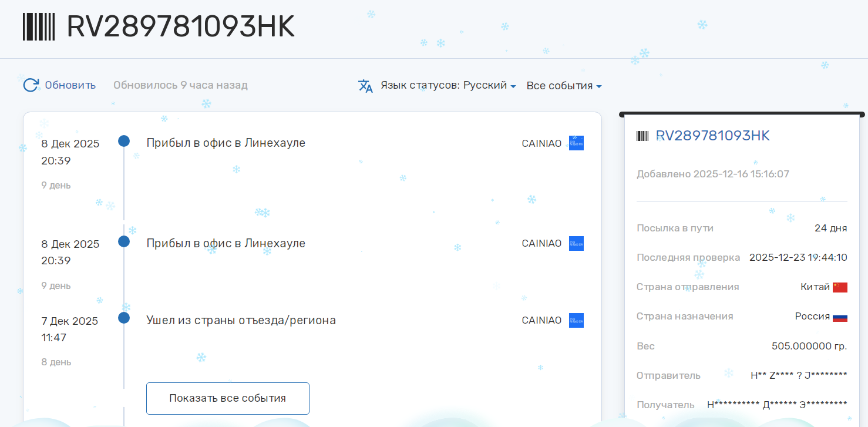Click the CAINIAO logo on the topmost event

click(x=576, y=143)
